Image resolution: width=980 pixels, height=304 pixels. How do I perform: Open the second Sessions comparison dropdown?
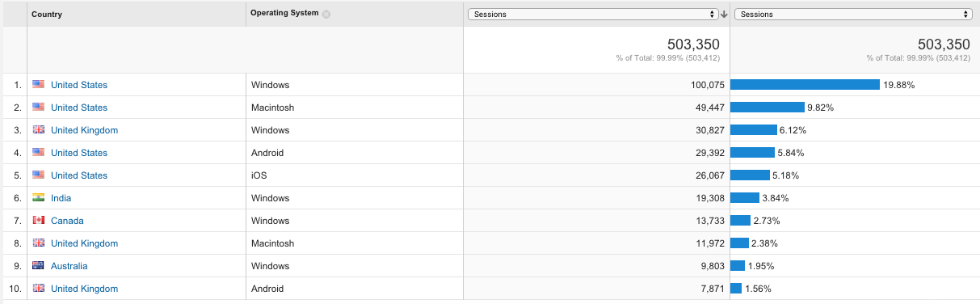coord(853,14)
